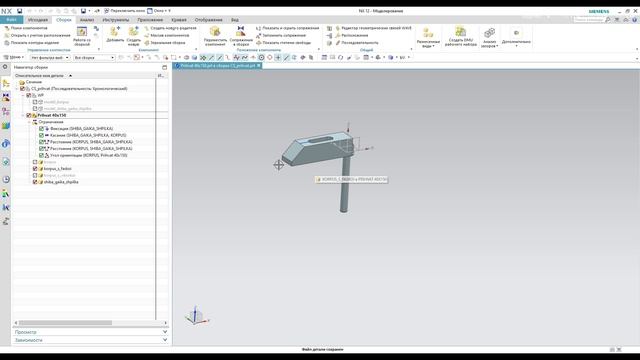Open the Roles sidebar icon

click(6, 193)
